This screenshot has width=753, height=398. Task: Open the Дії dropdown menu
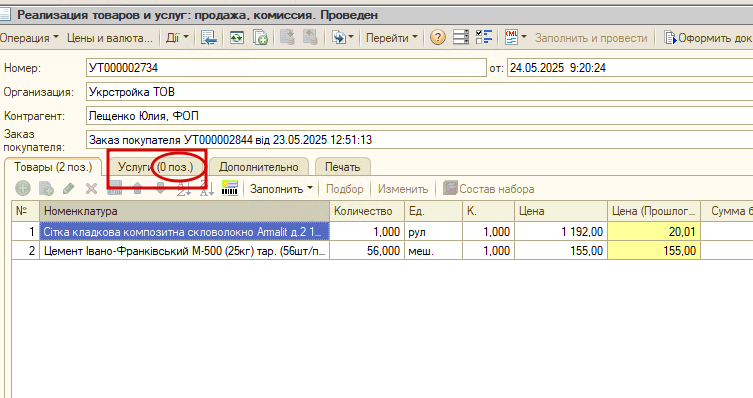(x=177, y=38)
